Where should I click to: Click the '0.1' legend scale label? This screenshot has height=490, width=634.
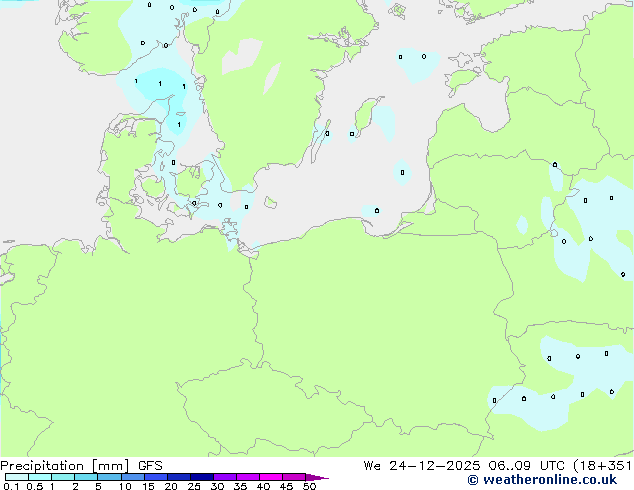[x=11, y=486]
